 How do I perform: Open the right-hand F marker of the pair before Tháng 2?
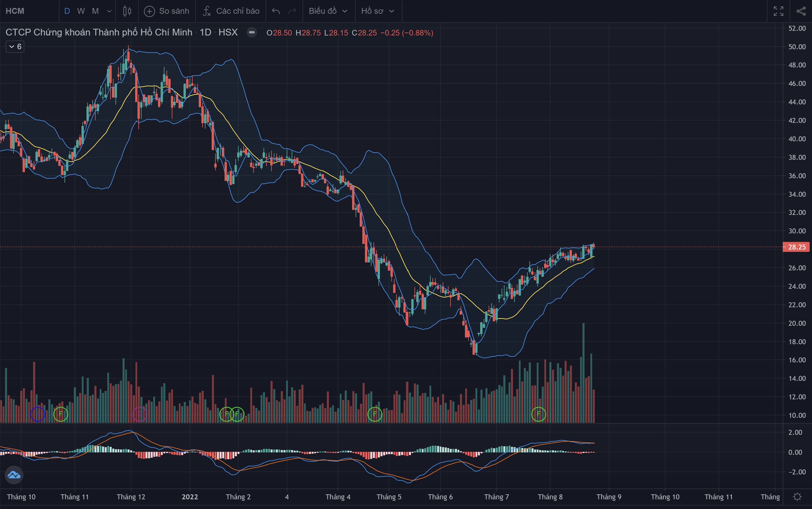pyautogui.click(x=237, y=414)
